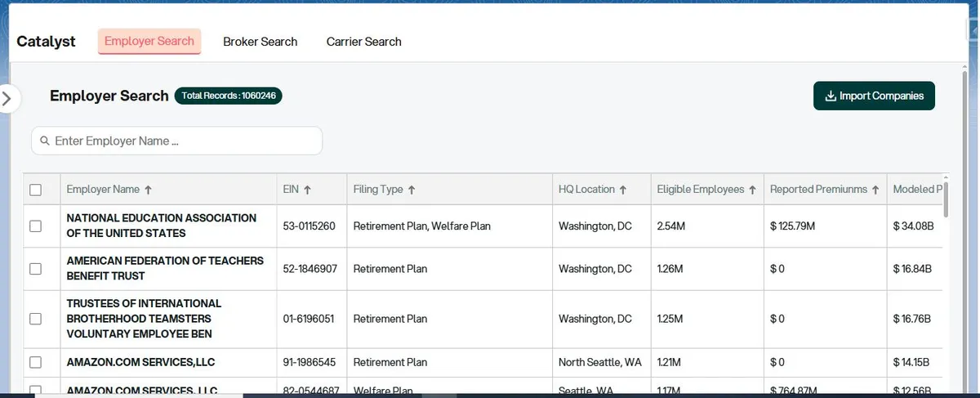The width and height of the screenshot is (980, 398).
Task: Open NATIONAL EDUCATION ASSOCIATION OF THE UNITED STATES
Action: (162, 226)
